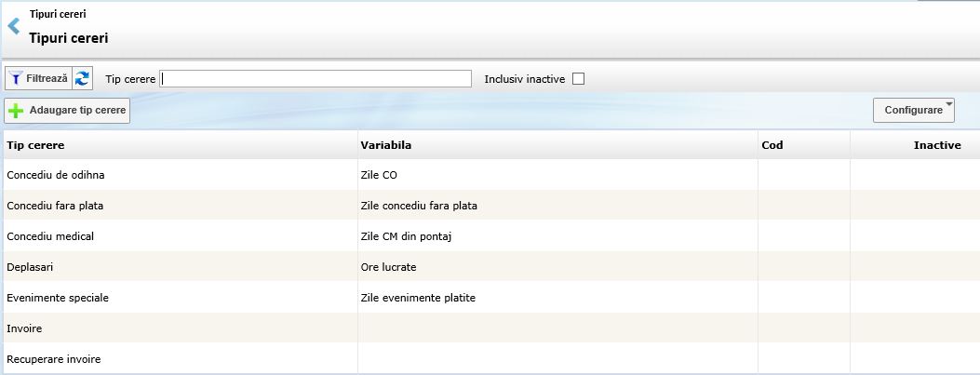The image size is (980, 375).
Task: Open the Configurare dropdown menu
Action: point(913,110)
